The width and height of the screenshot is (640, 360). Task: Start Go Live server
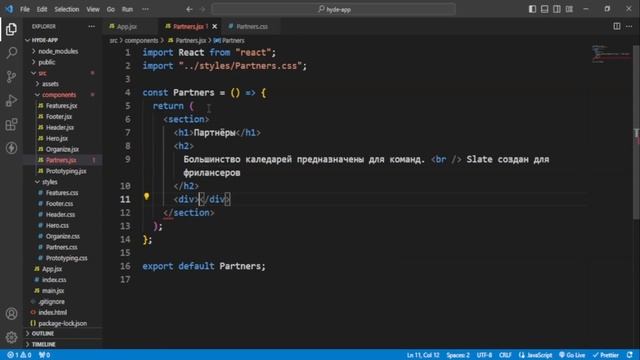572,355
